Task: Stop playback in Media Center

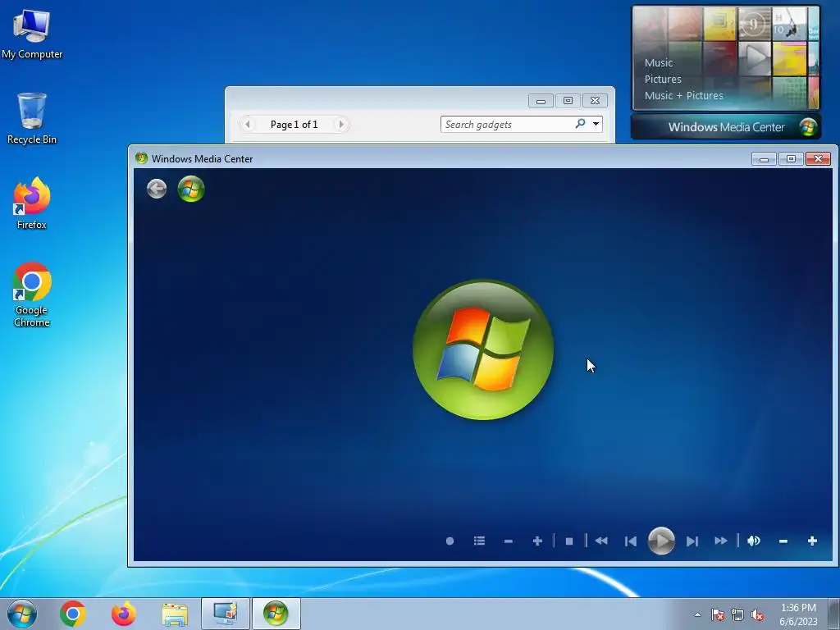Action: click(569, 541)
